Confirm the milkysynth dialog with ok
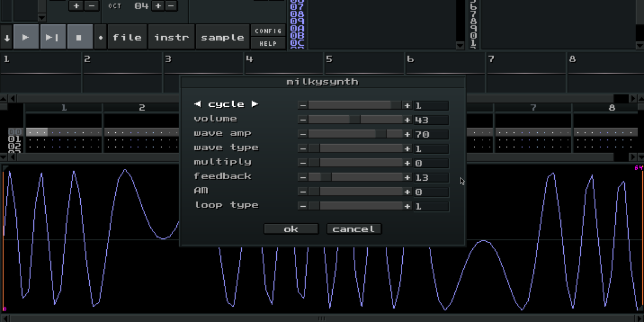Screen dimensions: 644x322 click(291, 229)
